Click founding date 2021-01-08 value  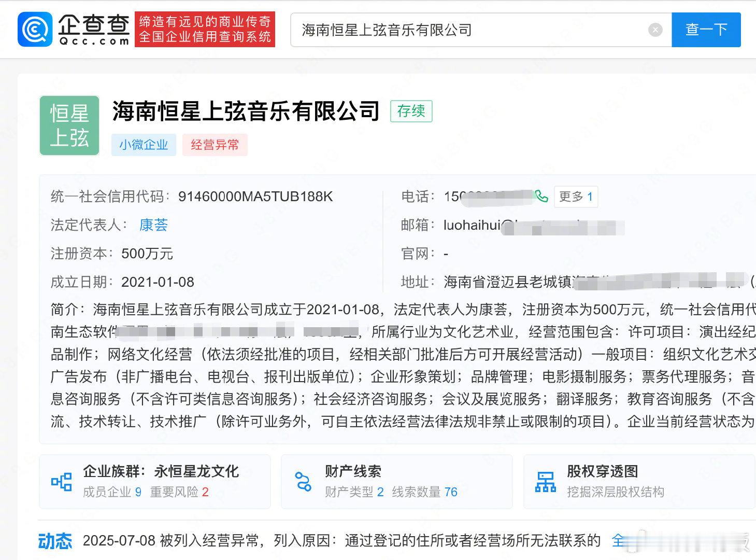point(158,282)
